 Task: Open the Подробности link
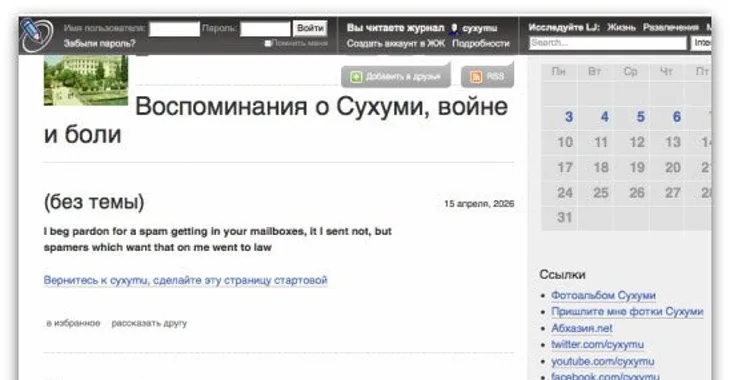tap(481, 43)
